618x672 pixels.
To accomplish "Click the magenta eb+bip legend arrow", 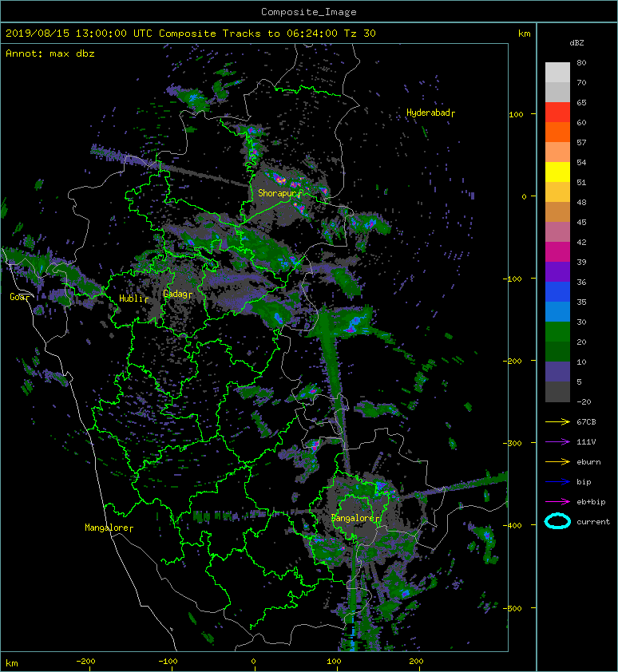I will click(x=557, y=502).
